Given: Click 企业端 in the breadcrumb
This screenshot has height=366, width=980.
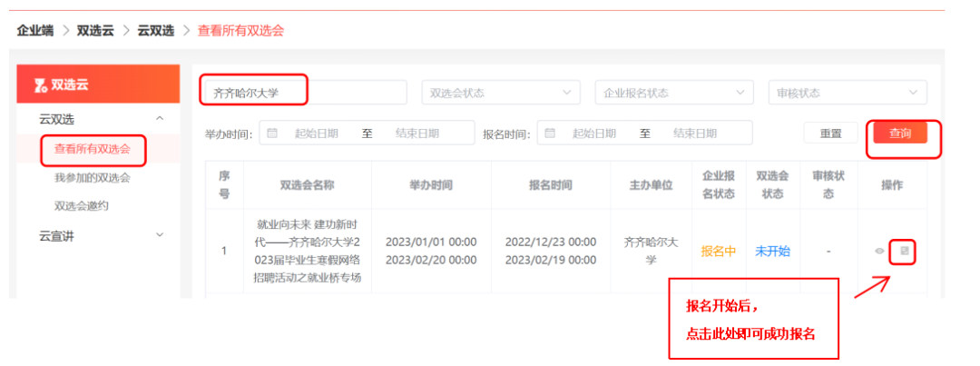Looking at the screenshot, I should [x=35, y=31].
